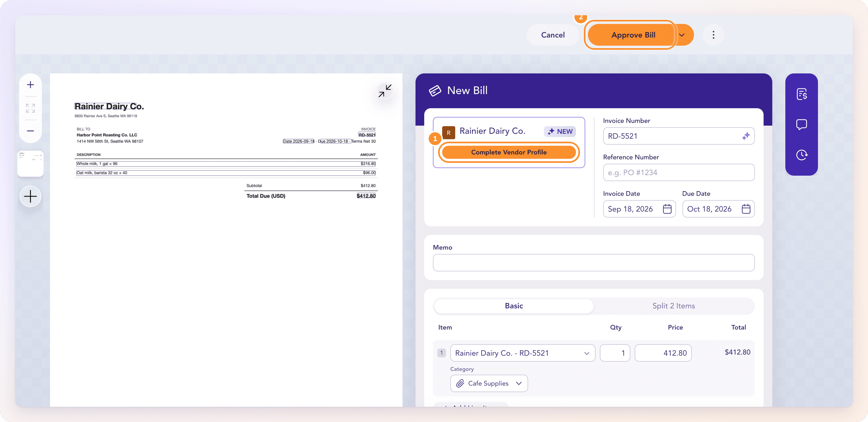Cancel the new bill
The width and height of the screenshot is (868, 422).
[x=553, y=35]
